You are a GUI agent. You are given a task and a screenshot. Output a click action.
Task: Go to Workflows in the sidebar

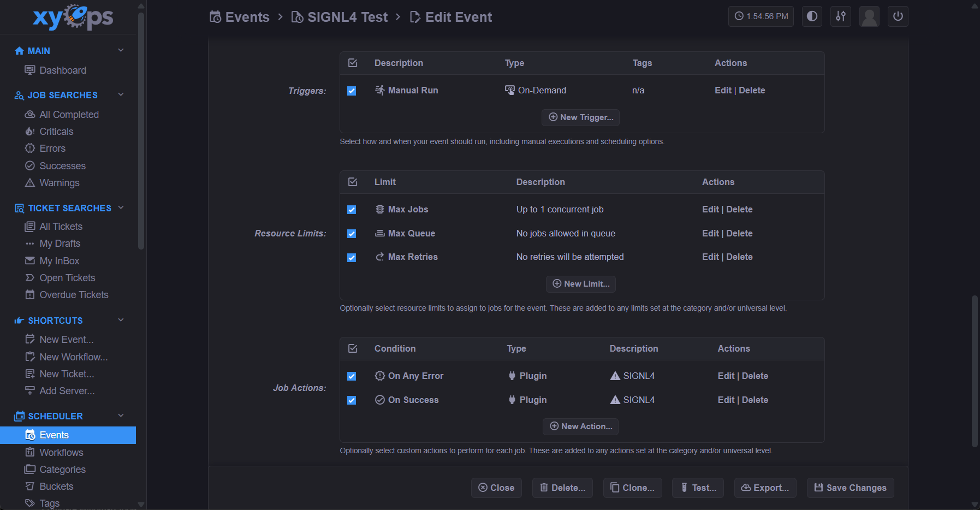click(x=61, y=453)
